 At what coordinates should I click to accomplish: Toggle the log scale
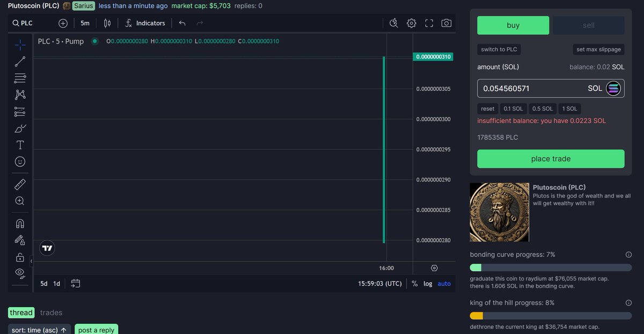[x=428, y=284]
